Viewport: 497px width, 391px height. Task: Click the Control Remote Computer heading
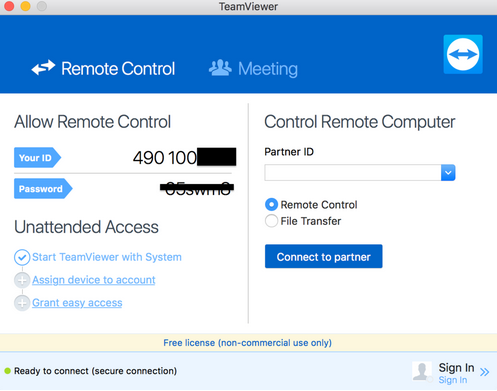[360, 122]
